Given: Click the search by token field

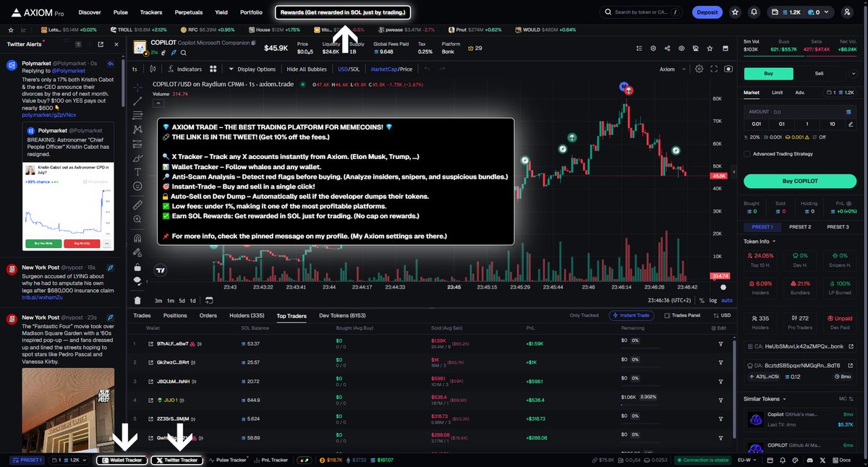Looking at the screenshot, I should point(640,12).
